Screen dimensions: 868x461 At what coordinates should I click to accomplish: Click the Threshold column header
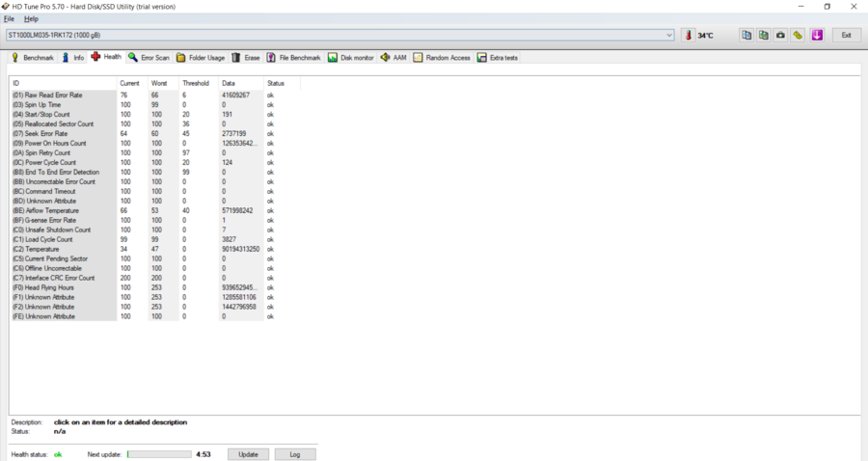[199, 83]
